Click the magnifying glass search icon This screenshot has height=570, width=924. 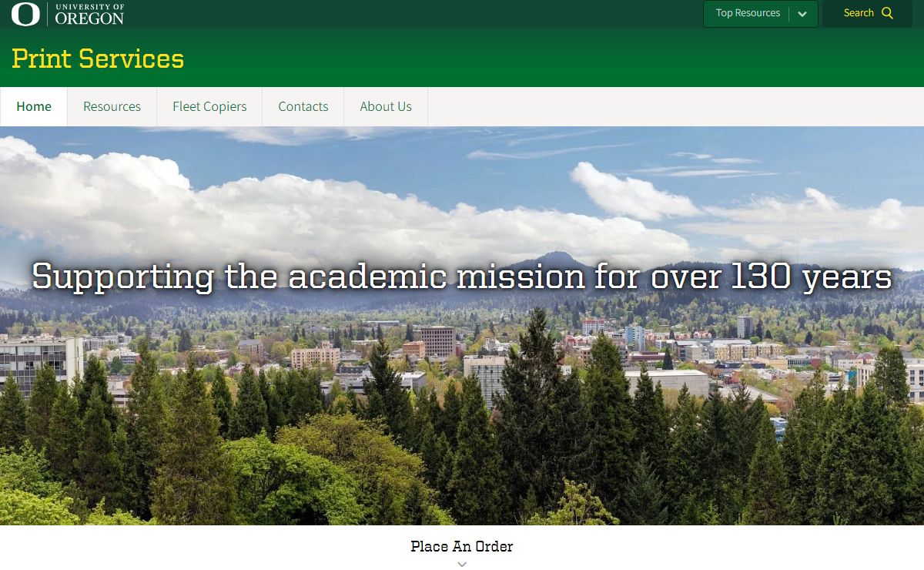pyautogui.click(x=887, y=13)
